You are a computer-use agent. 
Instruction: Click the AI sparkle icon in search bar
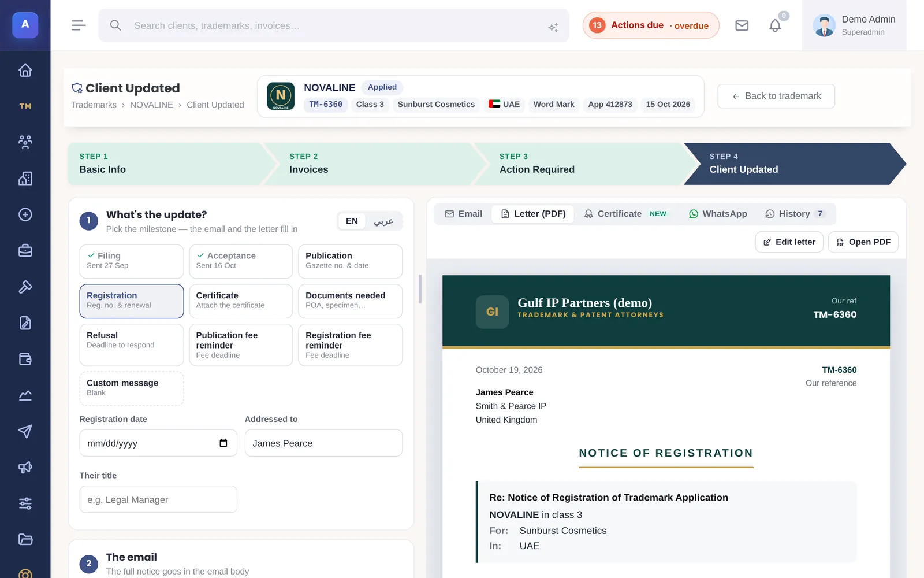tap(553, 27)
